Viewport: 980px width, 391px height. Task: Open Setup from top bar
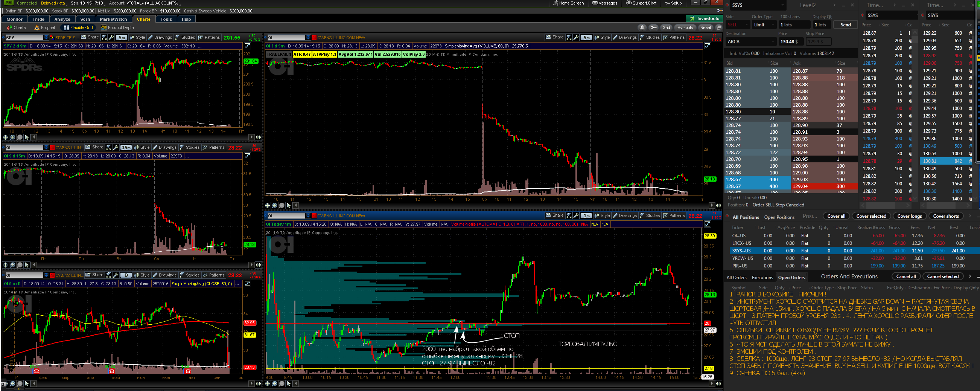(673, 3)
